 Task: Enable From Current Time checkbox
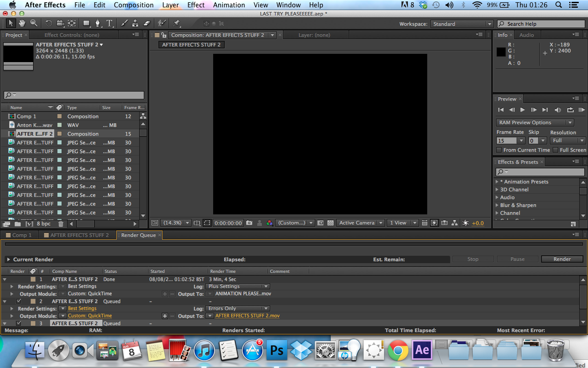tap(499, 150)
